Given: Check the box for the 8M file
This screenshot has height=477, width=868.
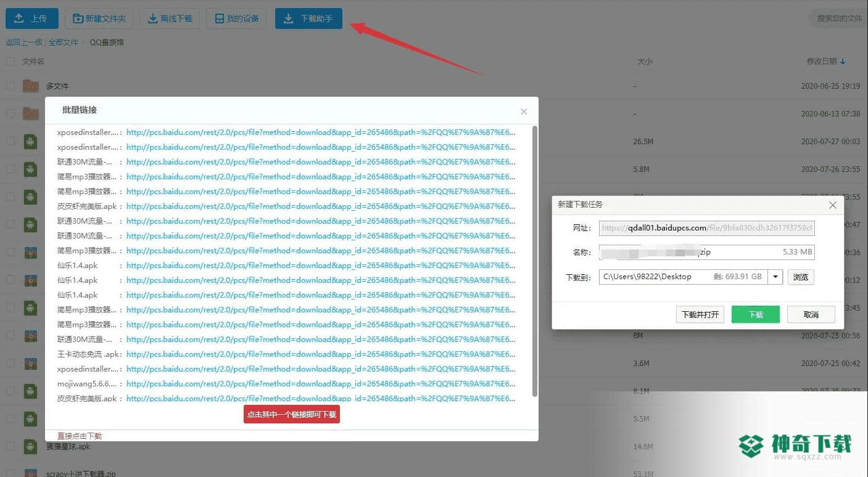Looking at the screenshot, I should point(10,336).
